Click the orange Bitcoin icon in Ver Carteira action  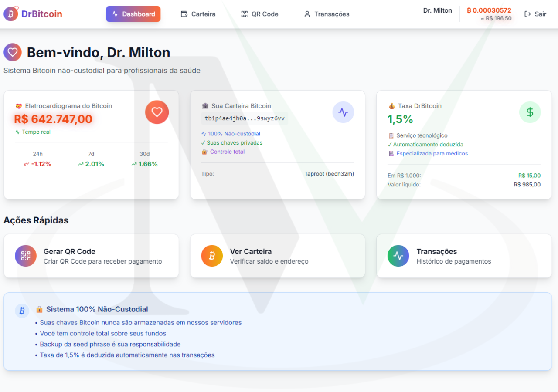[x=212, y=256]
